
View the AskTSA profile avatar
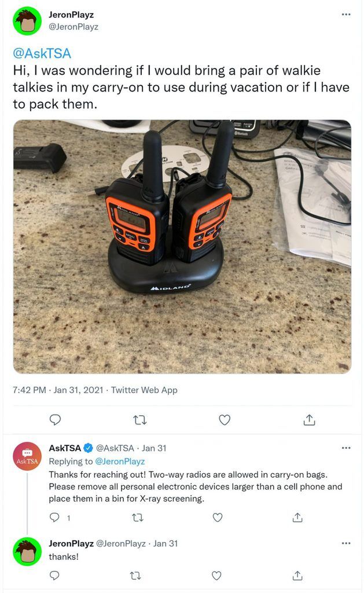coord(27,456)
